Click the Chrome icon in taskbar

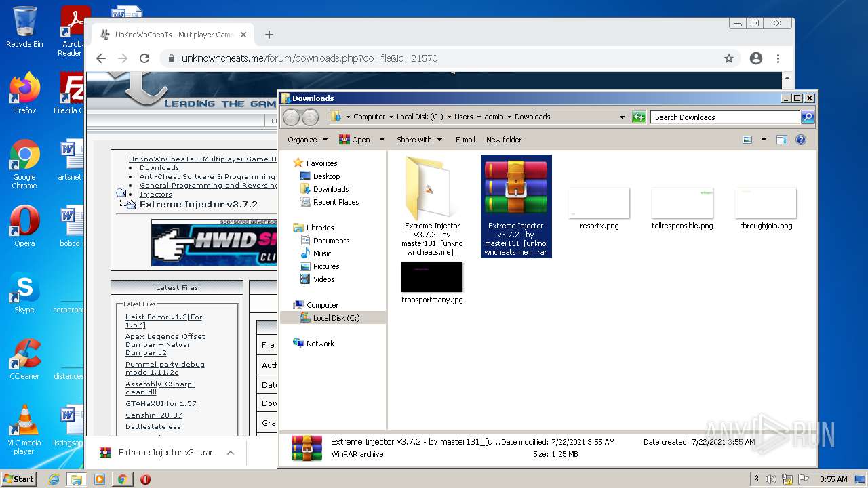click(122, 479)
